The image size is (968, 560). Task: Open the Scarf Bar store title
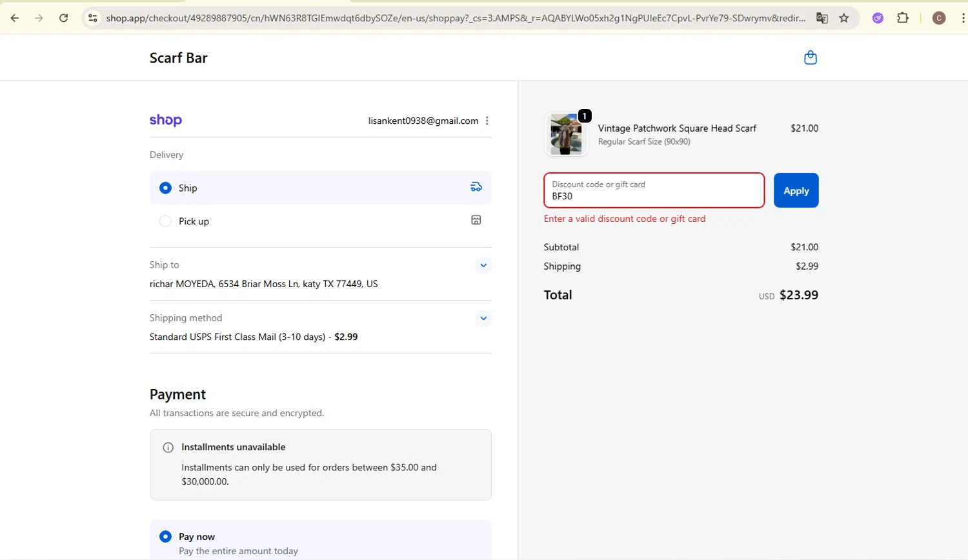click(x=178, y=58)
